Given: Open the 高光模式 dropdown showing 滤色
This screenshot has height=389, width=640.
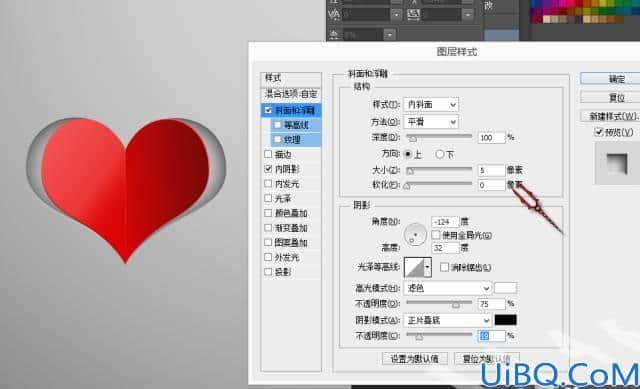Looking at the screenshot, I should 447,288.
